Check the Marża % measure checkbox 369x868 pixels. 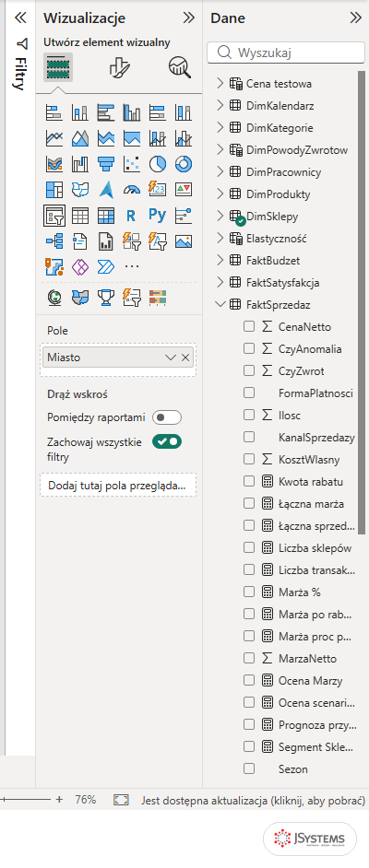coord(249,592)
